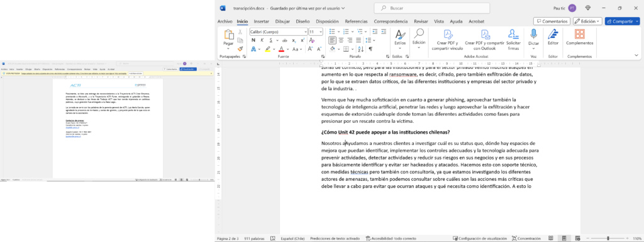Click the Copiar formato paintbrush icon
The height and width of the screenshot is (242, 644).
240,49
